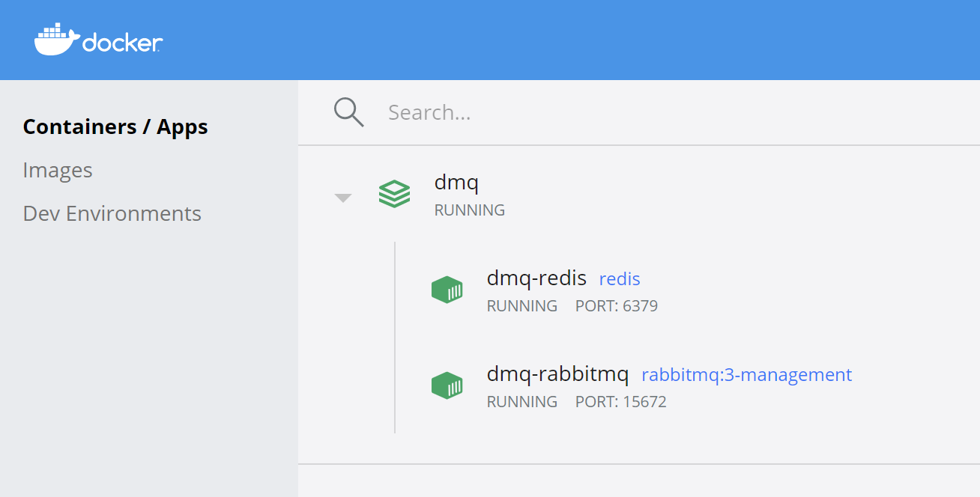The image size is (980, 497).
Task: Click the PORT: 15672 label
Action: tap(620, 401)
